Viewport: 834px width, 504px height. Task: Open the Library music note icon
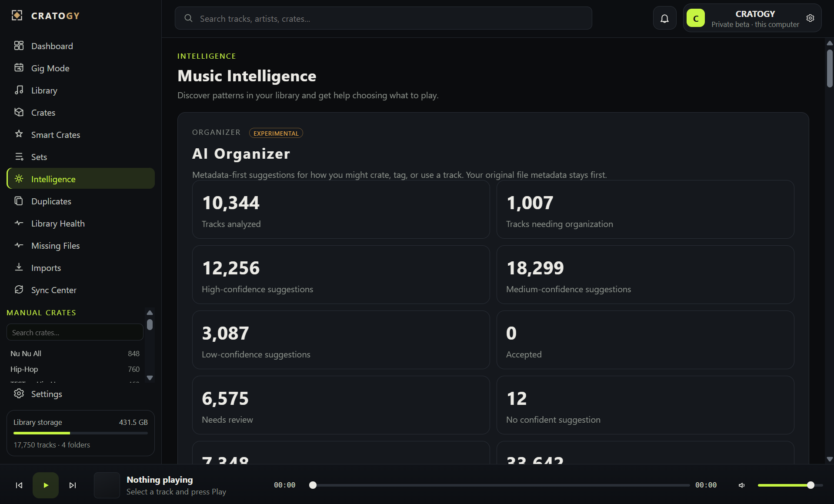pyautogui.click(x=19, y=90)
